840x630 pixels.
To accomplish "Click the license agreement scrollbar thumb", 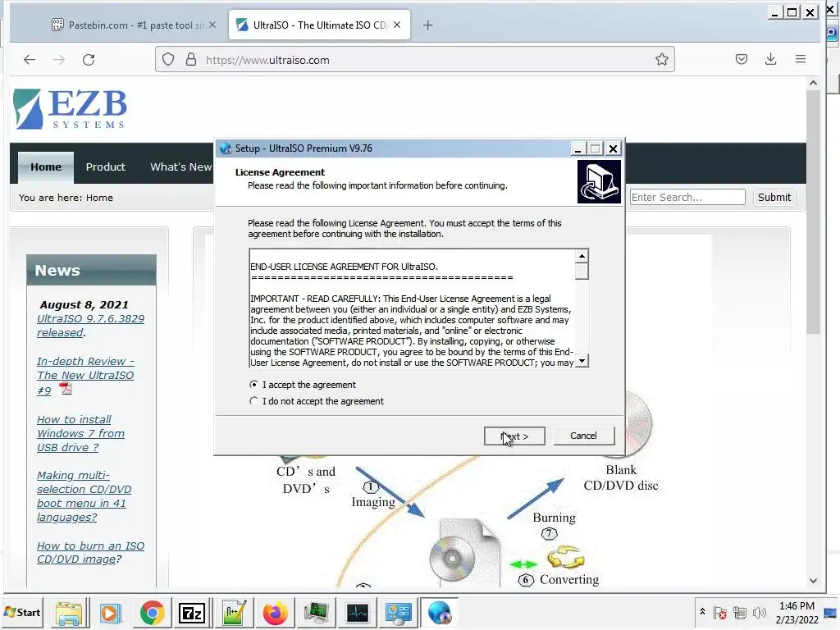I will click(582, 271).
